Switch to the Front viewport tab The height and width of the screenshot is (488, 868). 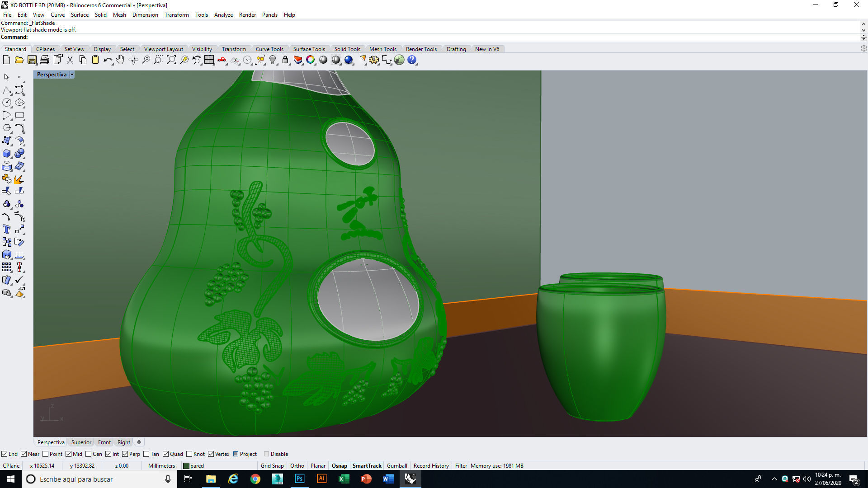(104, 442)
